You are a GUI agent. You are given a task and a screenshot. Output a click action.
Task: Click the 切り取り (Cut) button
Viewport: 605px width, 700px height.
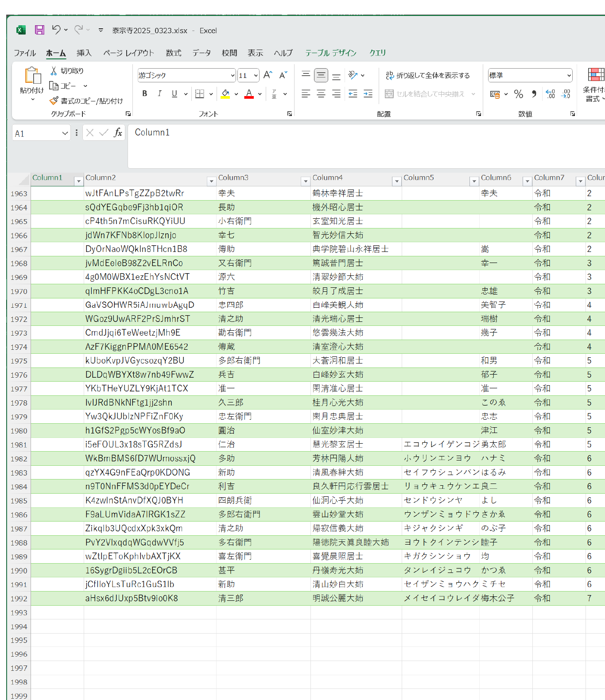(x=67, y=71)
